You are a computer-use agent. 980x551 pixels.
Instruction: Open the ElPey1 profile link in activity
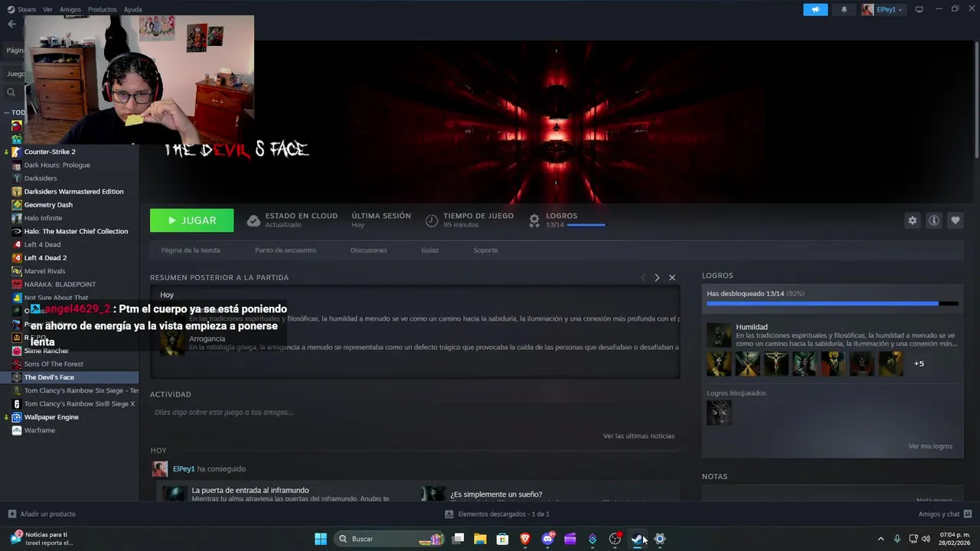click(184, 468)
